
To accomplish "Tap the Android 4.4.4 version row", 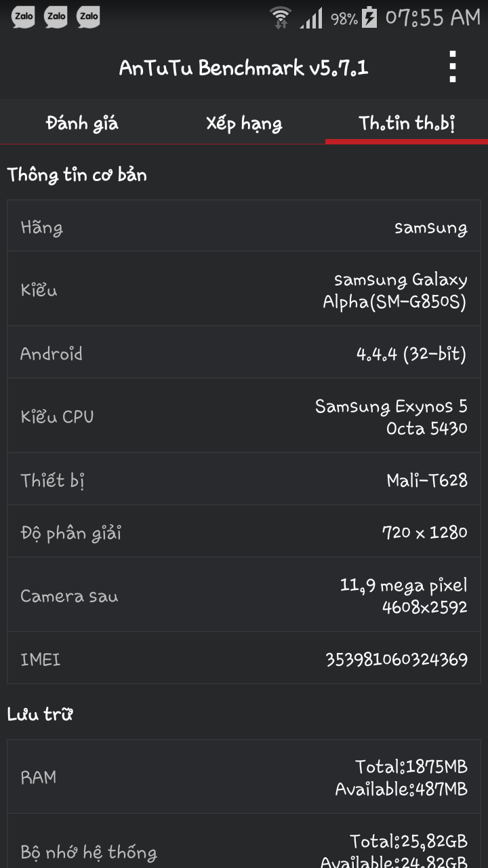I will [244, 353].
